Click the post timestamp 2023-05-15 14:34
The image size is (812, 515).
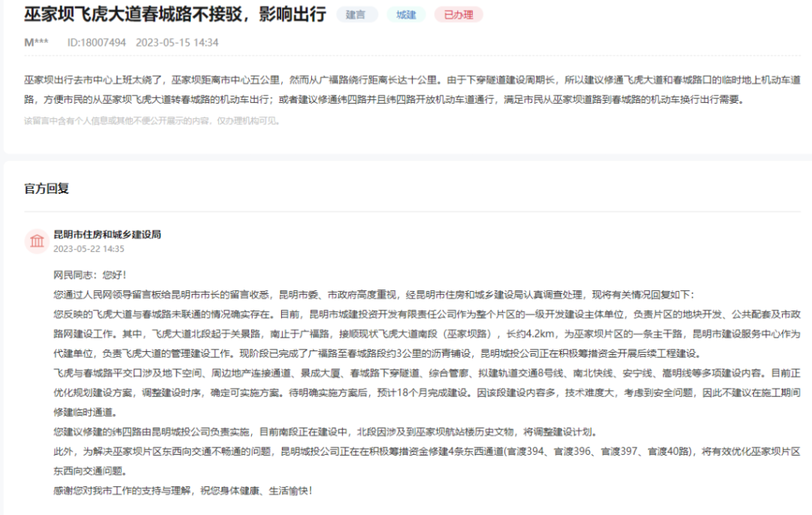pyautogui.click(x=177, y=42)
